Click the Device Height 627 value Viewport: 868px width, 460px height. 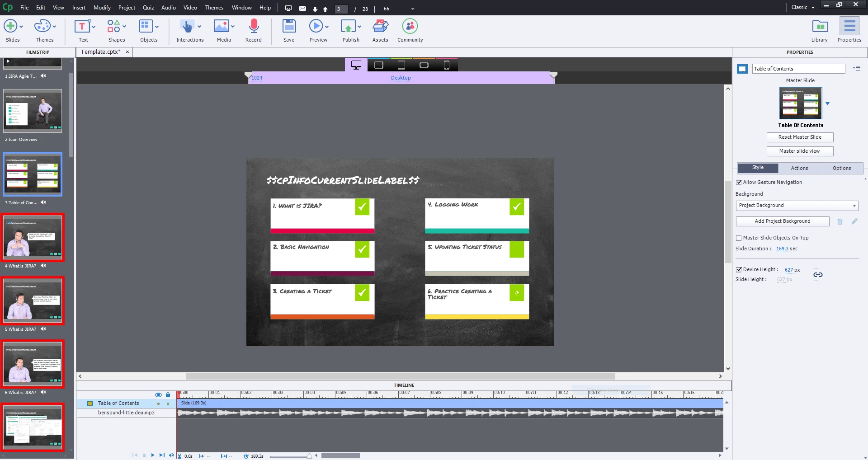[x=789, y=270]
